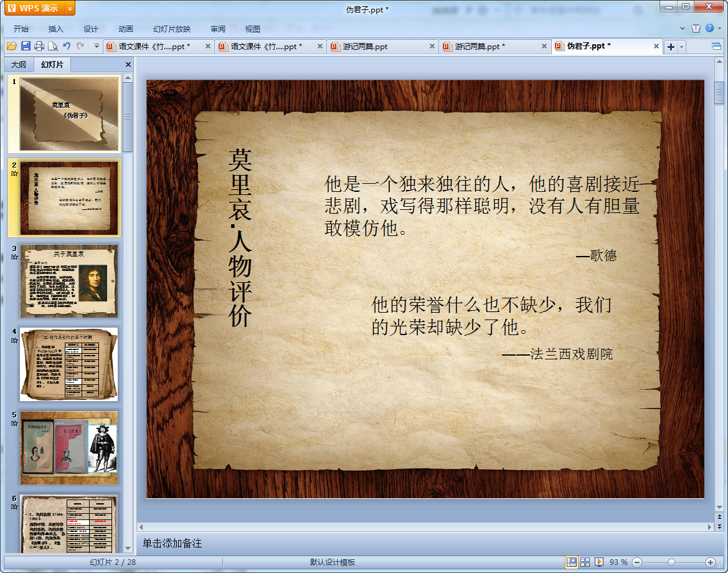Click the new document plus button
Viewport: 728px width, 573px height.
671,47
